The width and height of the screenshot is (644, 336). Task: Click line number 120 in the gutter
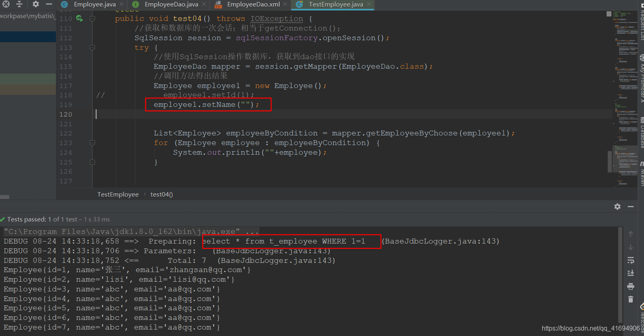point(66,115)
